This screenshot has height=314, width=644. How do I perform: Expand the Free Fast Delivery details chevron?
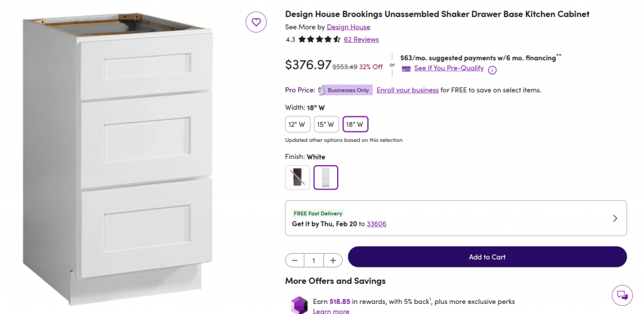tap(614, 219)
